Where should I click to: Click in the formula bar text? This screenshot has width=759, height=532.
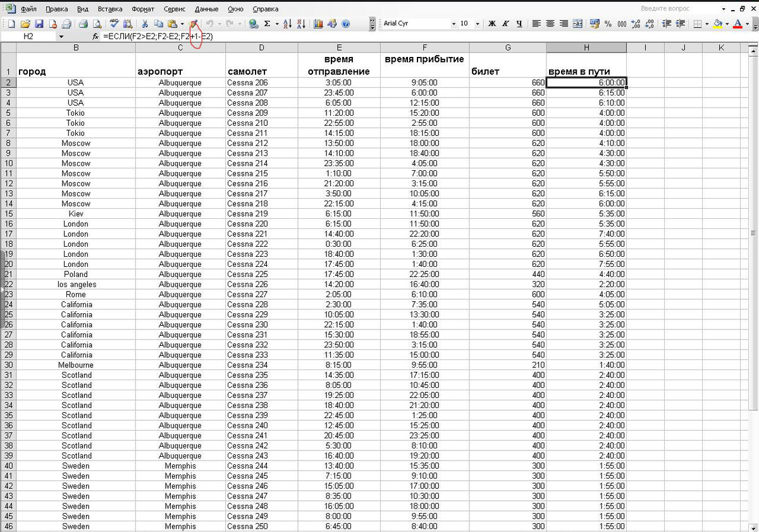coord(158,37)
